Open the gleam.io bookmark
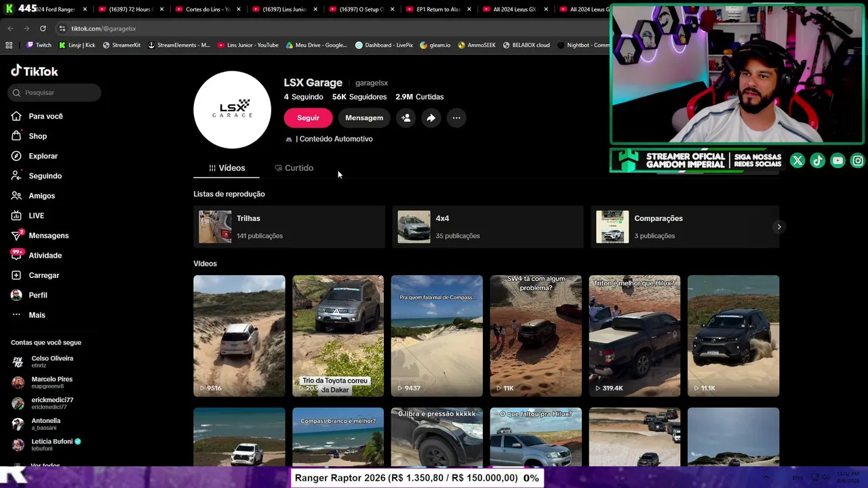Screen dimensions: 868x488 tap(435, 45)
